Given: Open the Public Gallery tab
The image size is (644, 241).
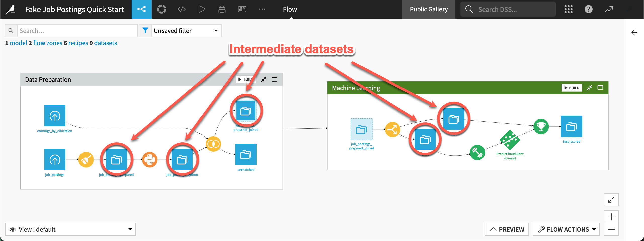Looking at the screenshot, I should point(429,9).
